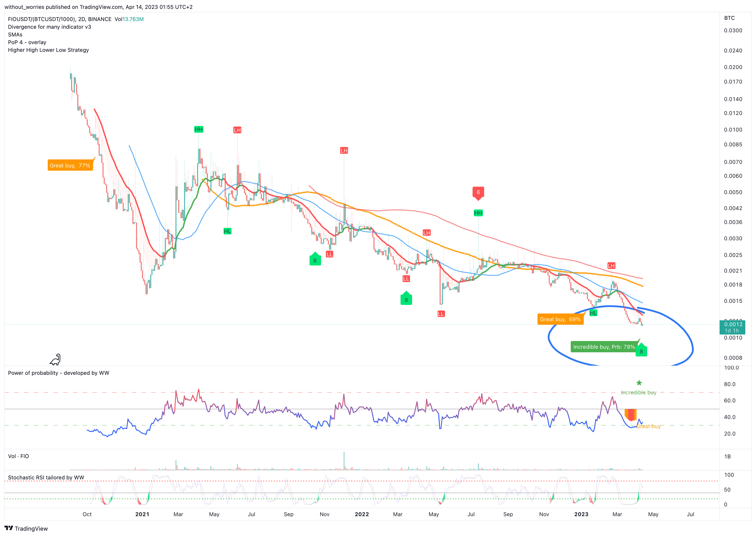Click the 0.0100 price axis value
The image size is (756, 536).
click(x=733, y=130)
